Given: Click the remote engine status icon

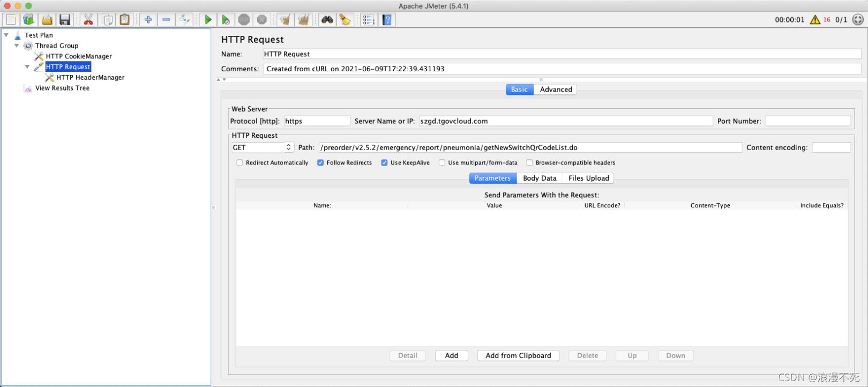Looking at the screenshot, I should (x=858, y=20).
